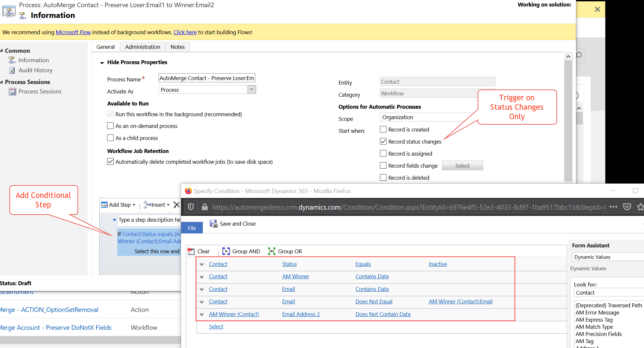Toggle Run this workflow in the background

(x=110, y=114)
